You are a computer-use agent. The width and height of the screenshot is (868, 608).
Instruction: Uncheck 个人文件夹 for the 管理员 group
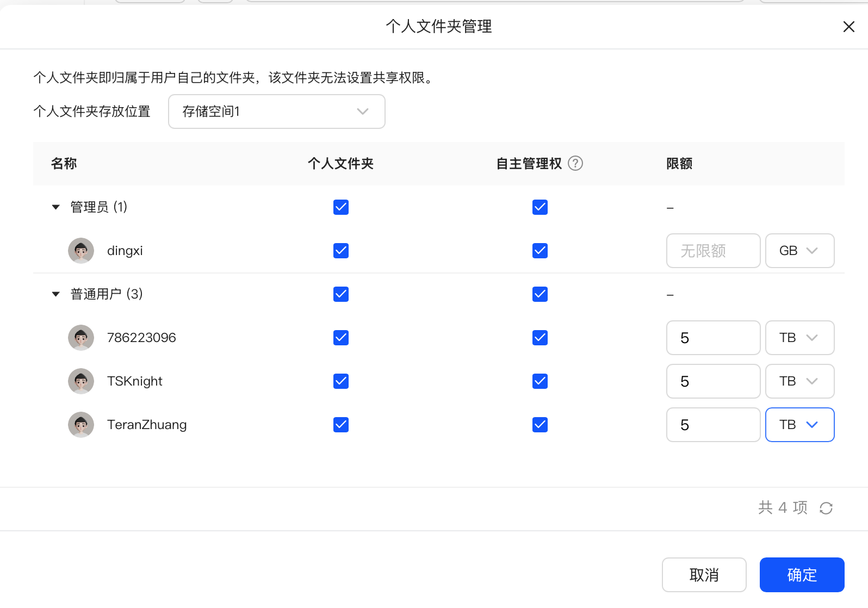click(x=341, y=207)
